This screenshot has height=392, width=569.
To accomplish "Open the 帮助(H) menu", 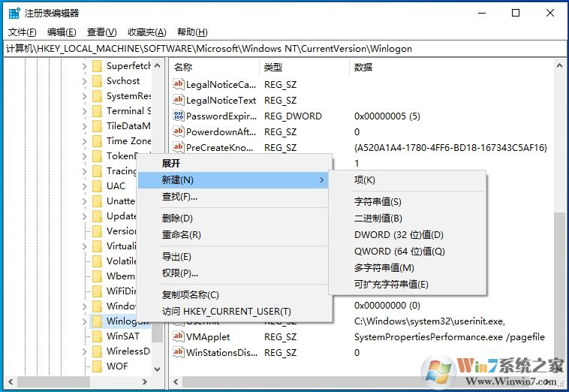I will [x=192, y=32].
